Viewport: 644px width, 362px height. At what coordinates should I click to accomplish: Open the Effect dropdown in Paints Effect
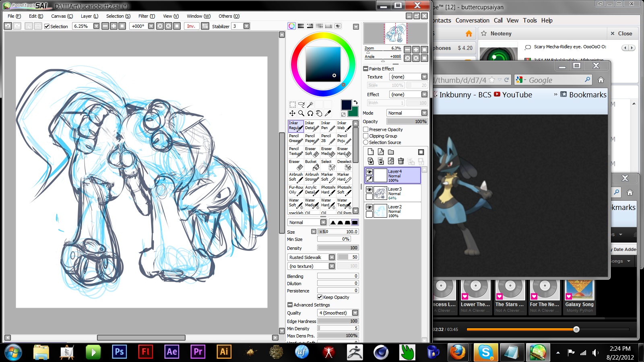[x=424, y=95]
